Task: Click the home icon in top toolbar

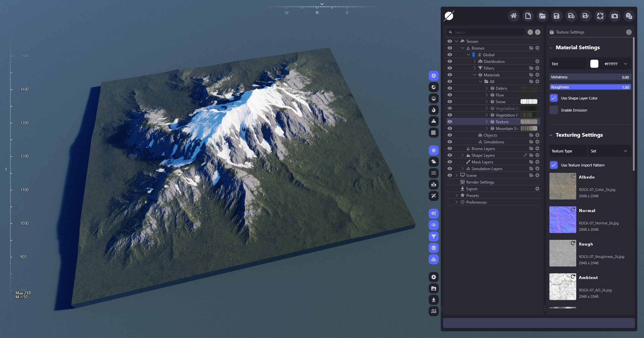Action: click(514, 16)
